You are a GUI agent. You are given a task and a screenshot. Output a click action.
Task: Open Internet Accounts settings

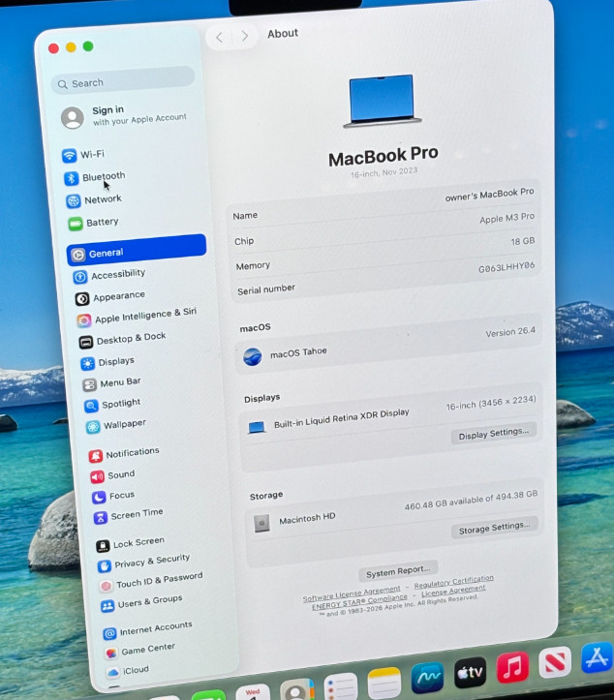pyautogui.click(x=147, y=629)
